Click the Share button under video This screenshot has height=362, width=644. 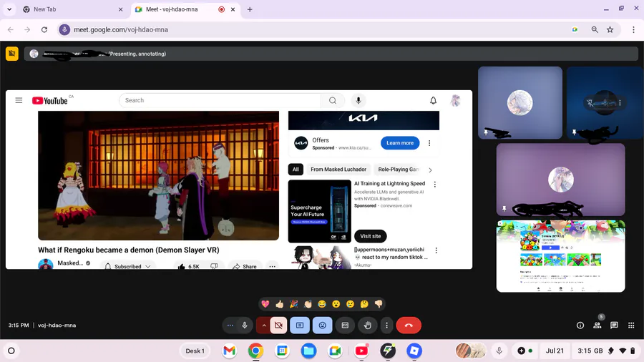(x=245, y=266)
